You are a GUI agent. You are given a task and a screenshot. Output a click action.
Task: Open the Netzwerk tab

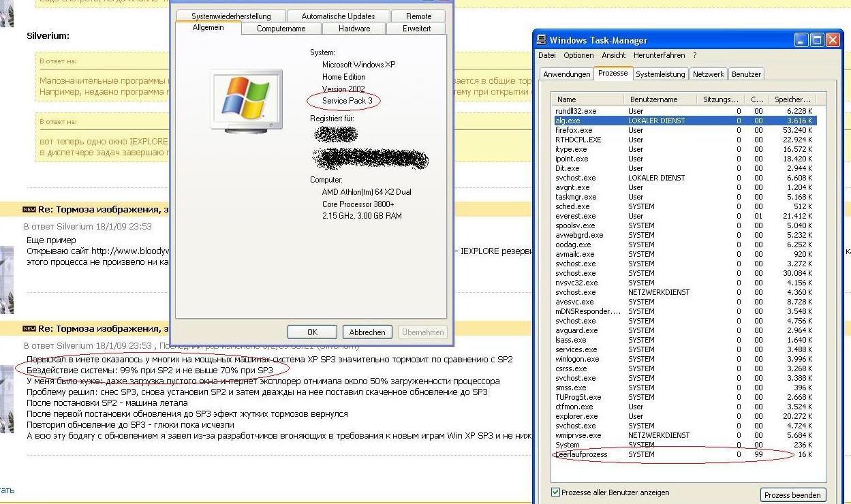(x=708, y=74)
